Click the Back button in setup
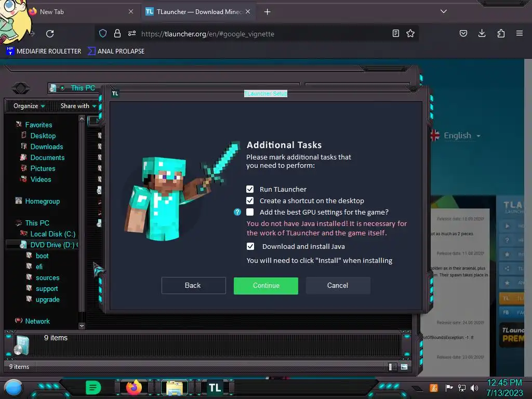 [193, 285]
